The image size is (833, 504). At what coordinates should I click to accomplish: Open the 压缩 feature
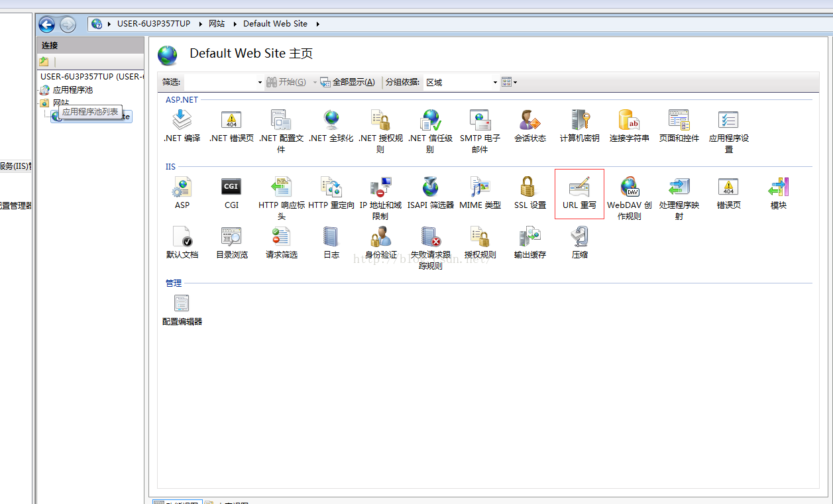(579, 242)
